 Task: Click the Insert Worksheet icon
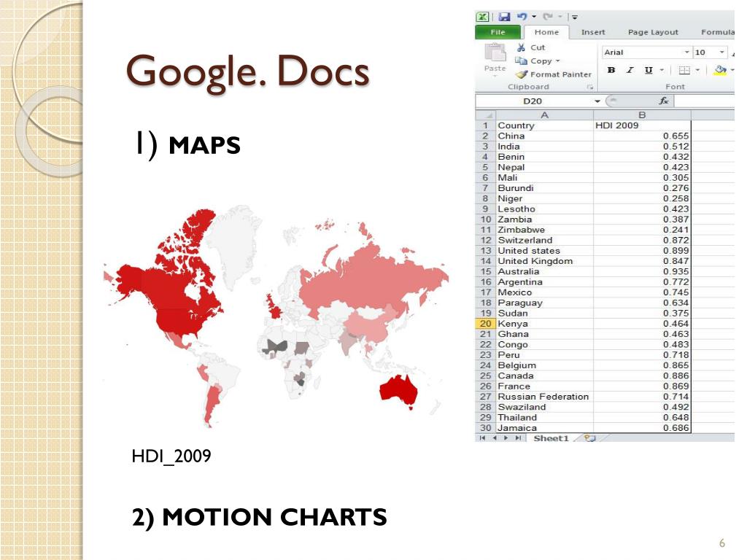(589, 438)
